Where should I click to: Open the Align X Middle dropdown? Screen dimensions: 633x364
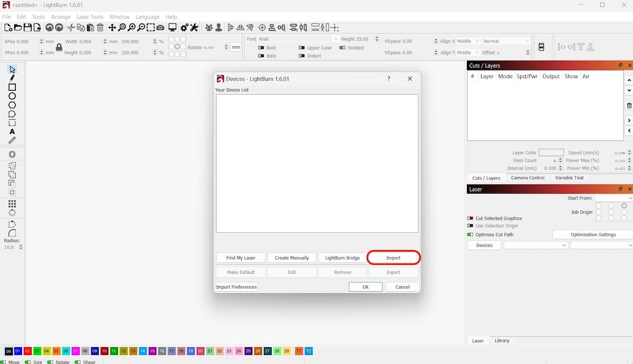click(x=468, y=41)
